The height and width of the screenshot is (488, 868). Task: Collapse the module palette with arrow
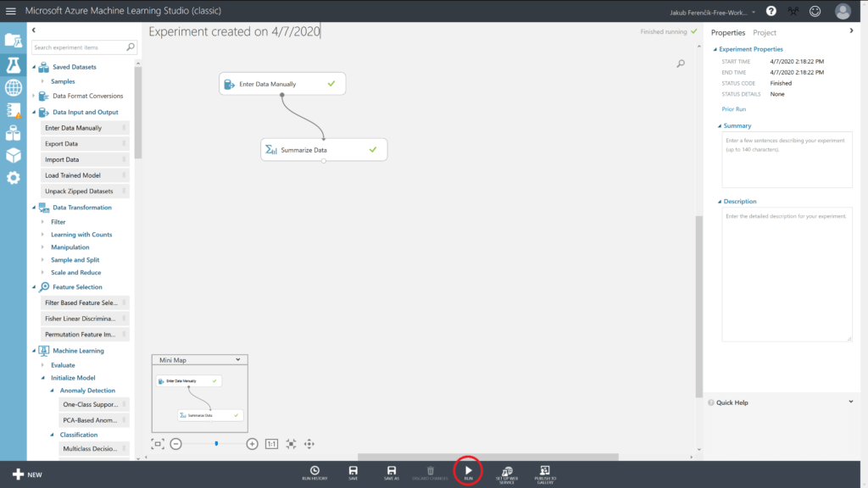(x=34, y=30)
